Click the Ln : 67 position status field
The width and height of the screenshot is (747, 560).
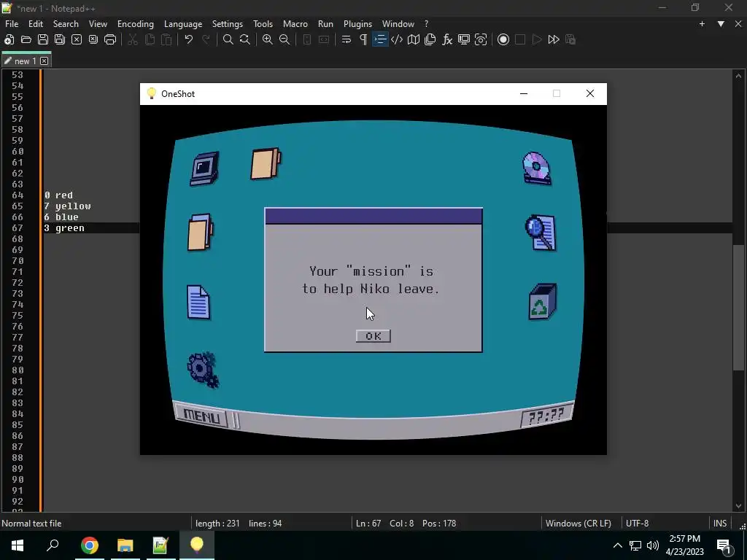point(368,524)
